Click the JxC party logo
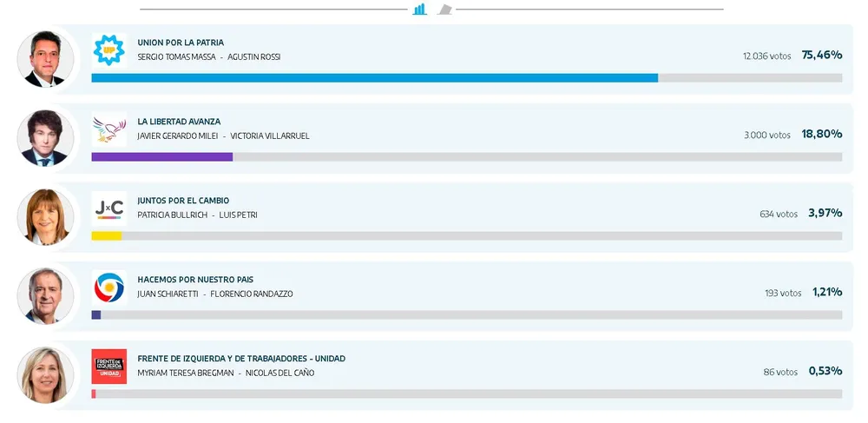The width and height of the screenshot is (868, 423). pyautogui.click(x=109, y=208)
